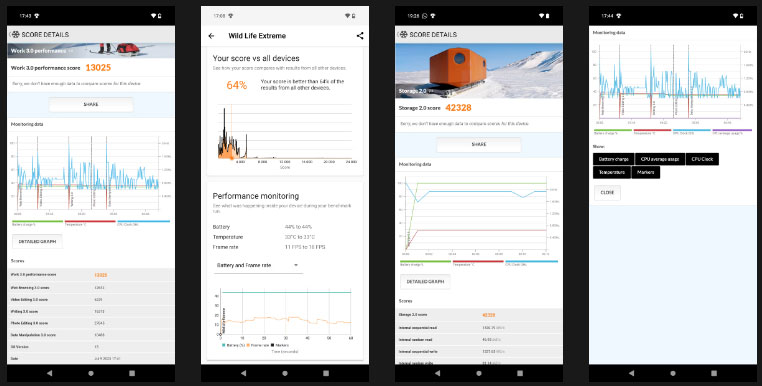Tap the 13025 Work 3.0 performance score
The height and width of the screenshot is (386, 762).
click(98, 68)
